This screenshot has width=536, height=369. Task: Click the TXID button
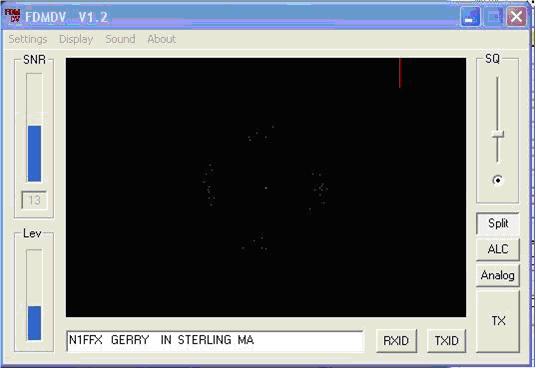446,341
